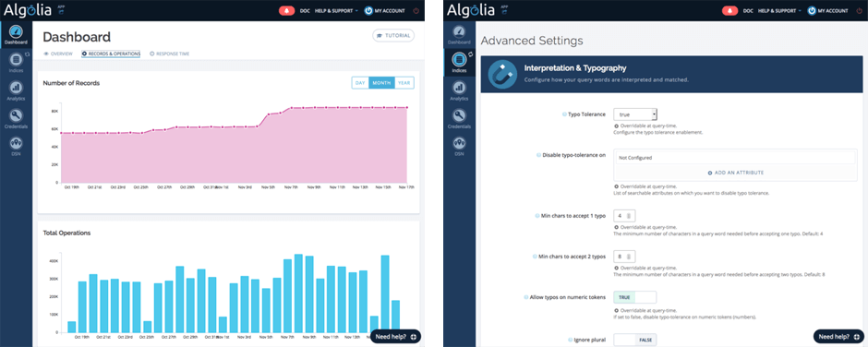Click APP switcher icon in right window header
868x347 pixels.
505,9
